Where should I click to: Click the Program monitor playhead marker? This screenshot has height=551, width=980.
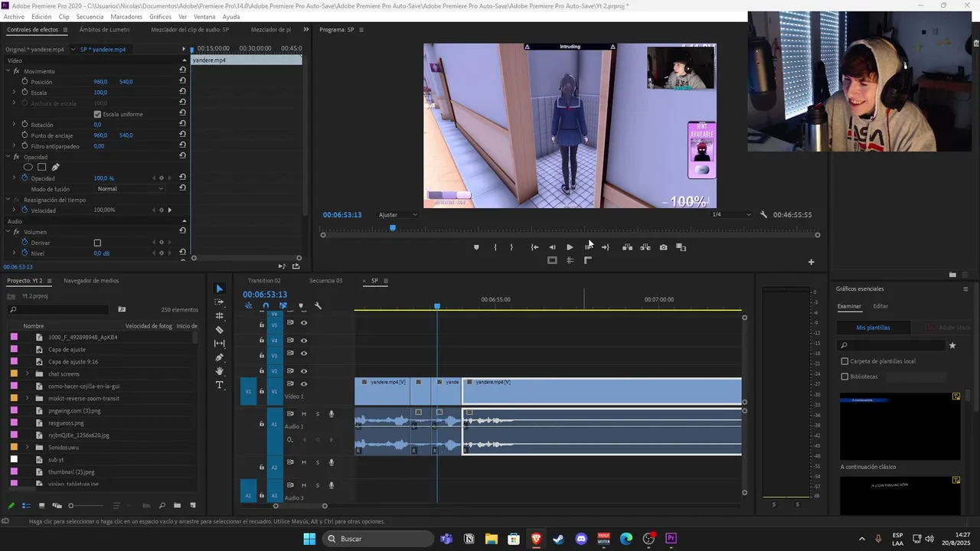[393, 227]
